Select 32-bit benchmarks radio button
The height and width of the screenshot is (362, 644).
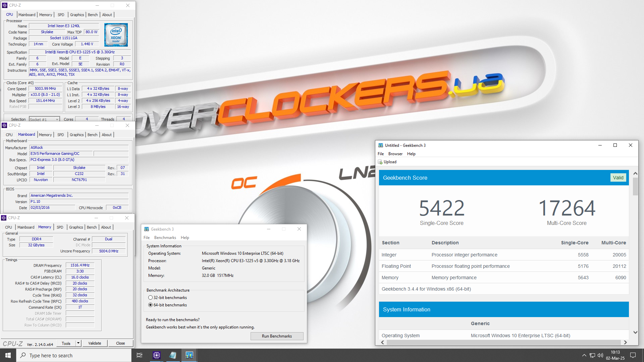click(x=151, y=298)
